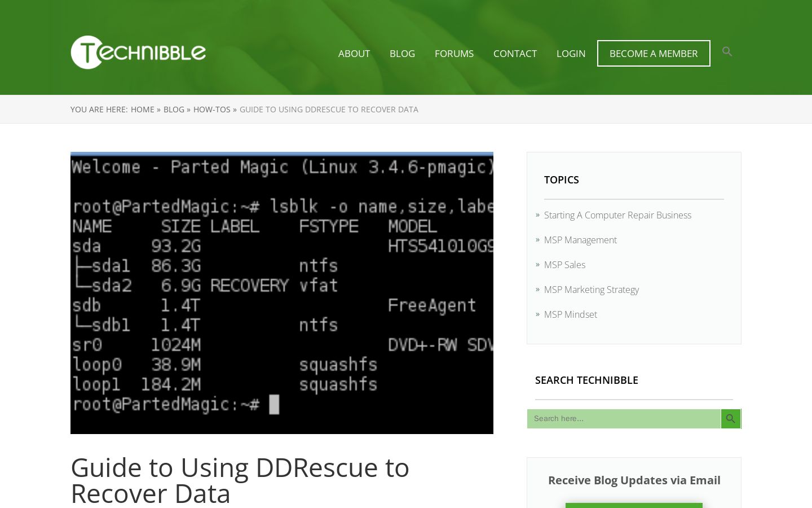Click the Guide to Using DDRescue article title
The width and height of the screenshot is (812, 508).
point(240,480)
